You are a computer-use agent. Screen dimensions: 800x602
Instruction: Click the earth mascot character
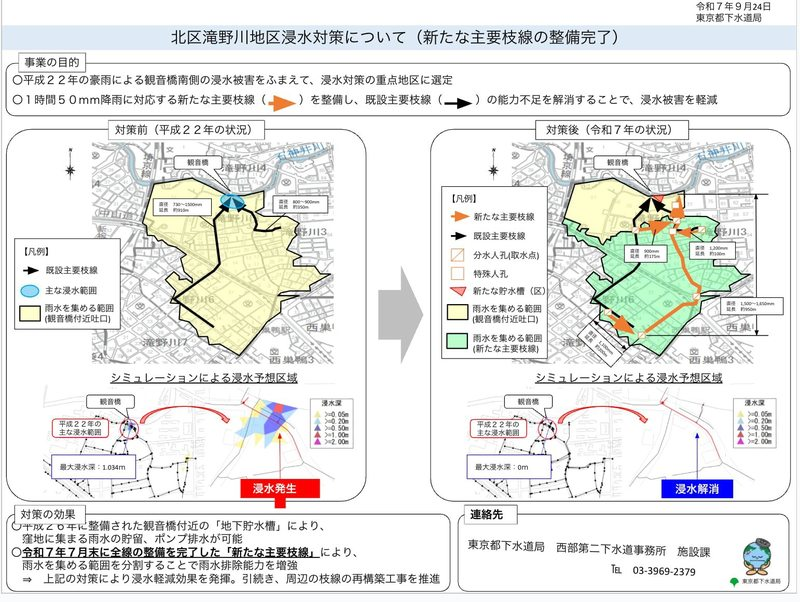pyautogui.click(x=759, y=558)
